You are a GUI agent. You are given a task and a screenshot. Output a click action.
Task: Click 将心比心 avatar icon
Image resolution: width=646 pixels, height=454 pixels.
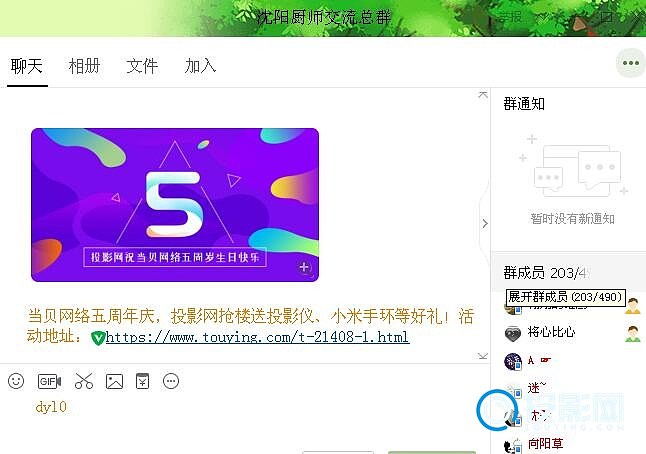[x=513, y=333]
